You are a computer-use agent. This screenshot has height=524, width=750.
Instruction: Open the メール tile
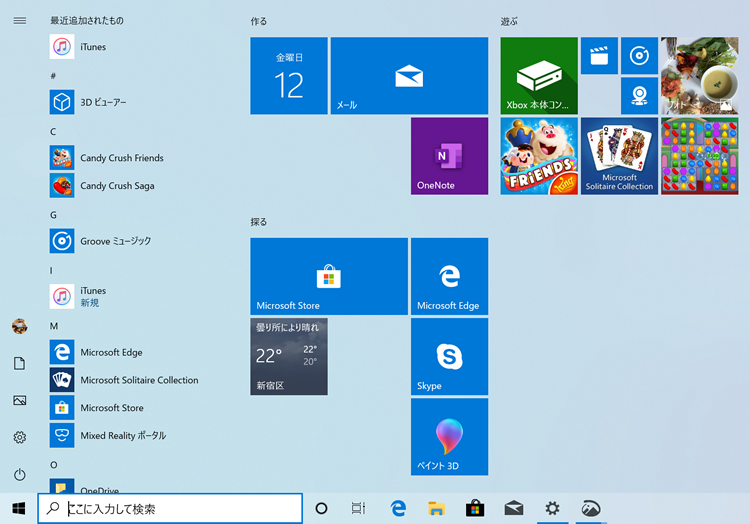pos(409,76)
